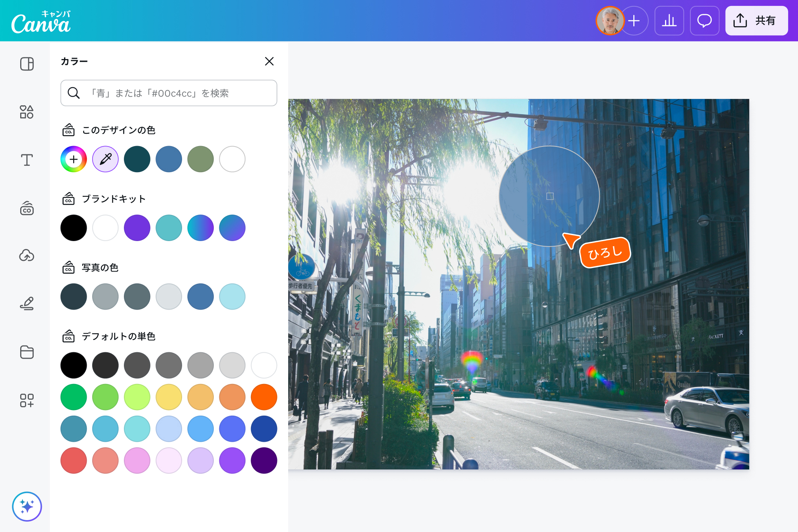The height and width of the screenshot is (532, 798).
Task: Activate the eyedropper color picker
Action: point(105,159)
